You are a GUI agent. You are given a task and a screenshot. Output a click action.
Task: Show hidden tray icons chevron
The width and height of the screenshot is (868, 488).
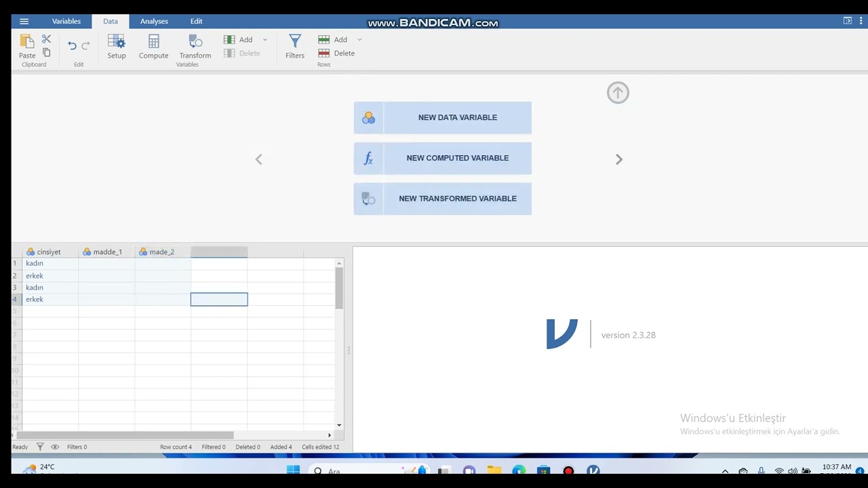click(x=725, y=471)
